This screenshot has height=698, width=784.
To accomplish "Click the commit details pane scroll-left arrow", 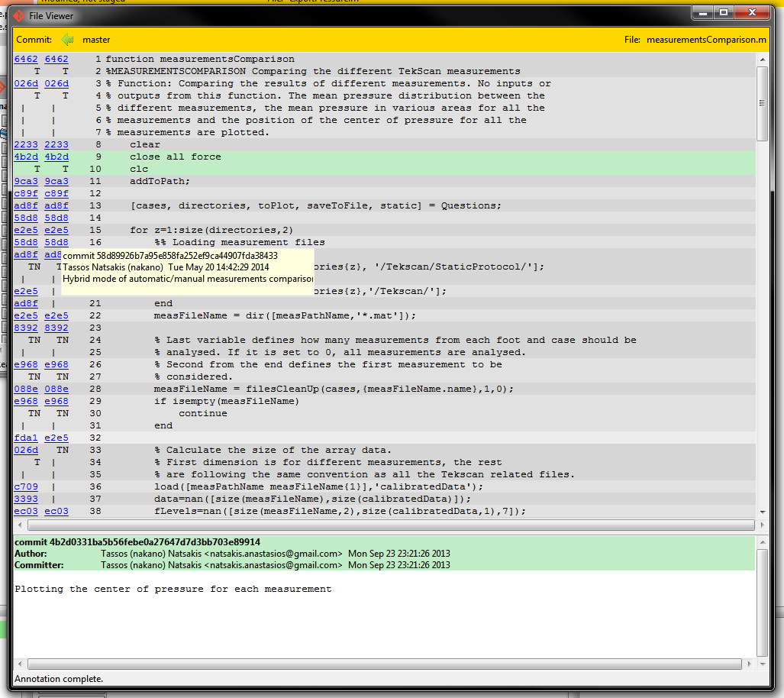I will (20, 664).
